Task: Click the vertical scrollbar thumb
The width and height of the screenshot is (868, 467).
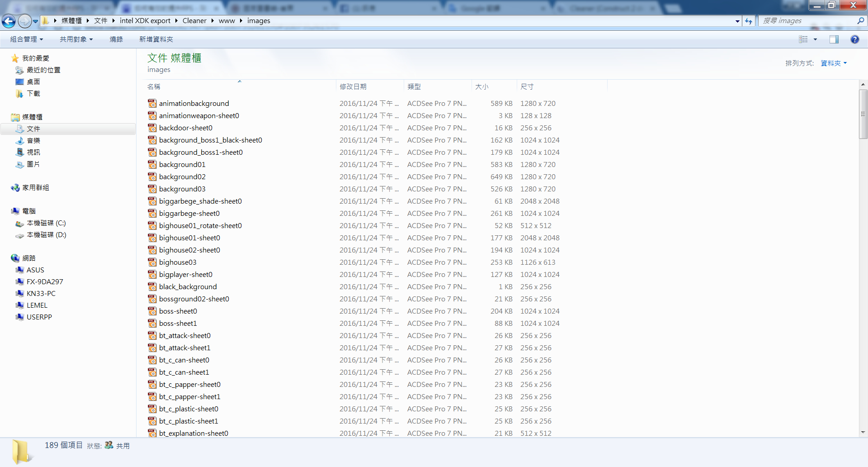Action: [863, 114]
